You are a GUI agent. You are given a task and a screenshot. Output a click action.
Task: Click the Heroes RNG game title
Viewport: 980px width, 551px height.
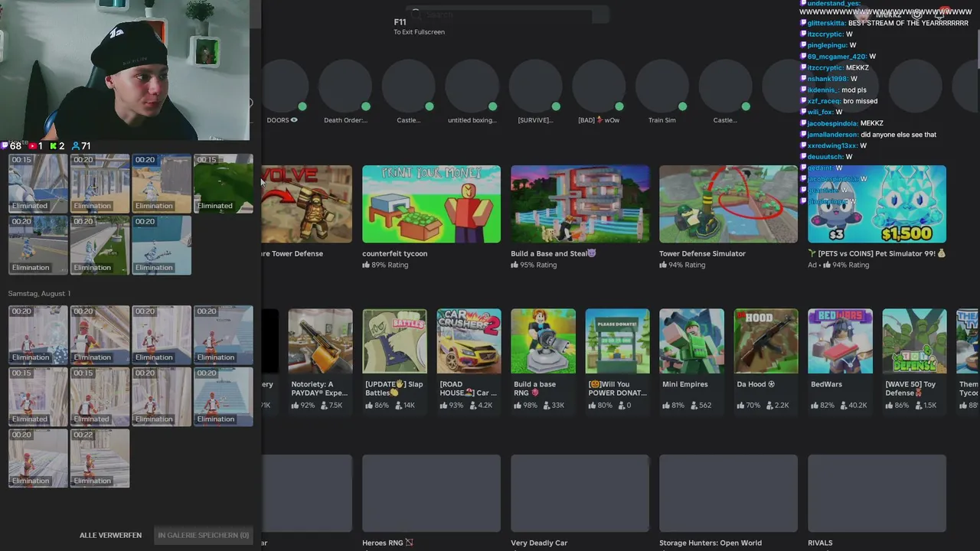pos(387,543)
